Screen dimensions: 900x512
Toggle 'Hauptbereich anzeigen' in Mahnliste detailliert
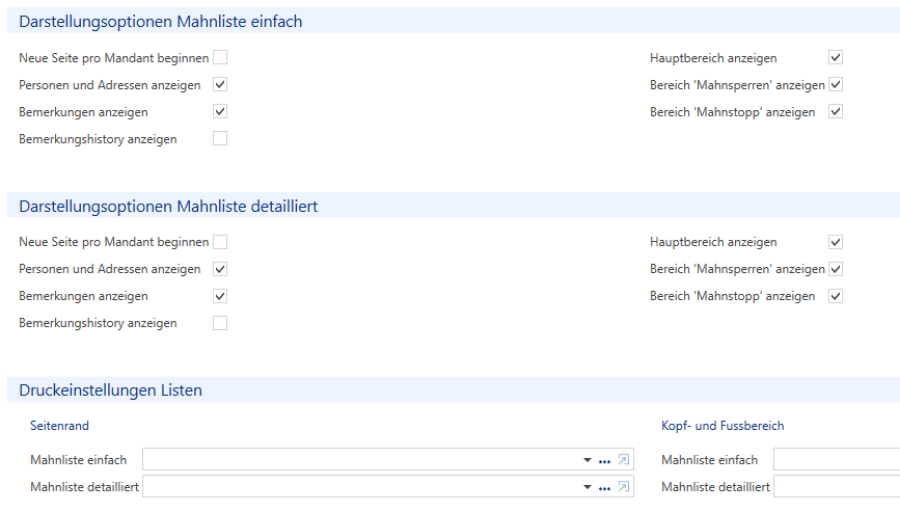(x=836, y=242)
